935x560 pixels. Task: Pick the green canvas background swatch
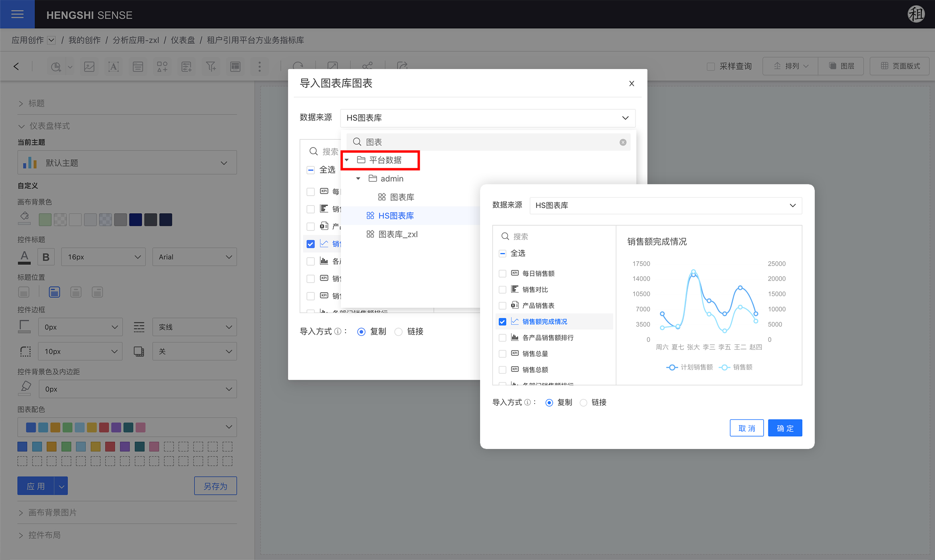point(45,220)
